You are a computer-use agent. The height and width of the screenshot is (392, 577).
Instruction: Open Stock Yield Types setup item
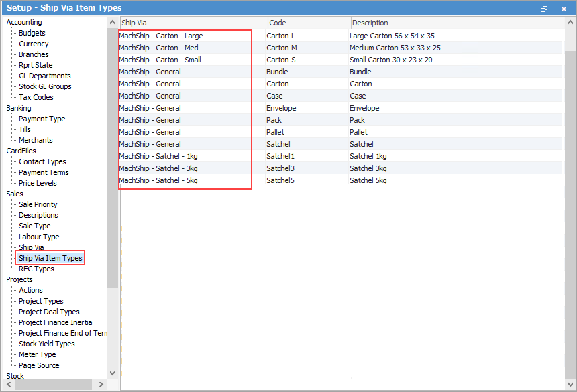click(x=47, y=344)
